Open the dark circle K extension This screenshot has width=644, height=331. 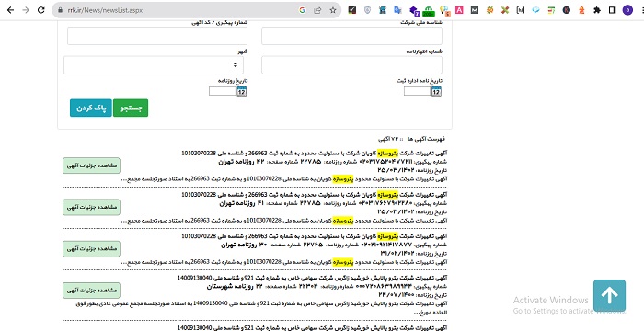pos(567,10)
